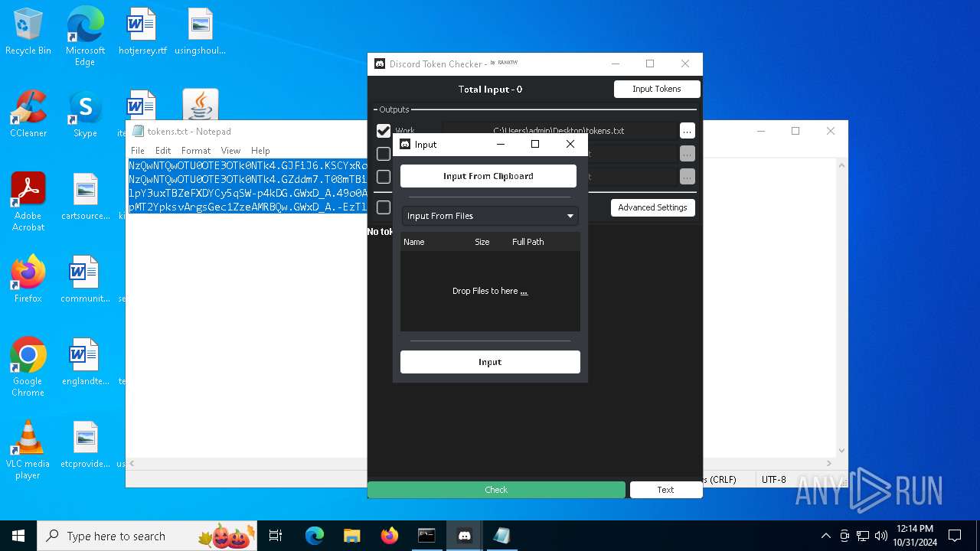Screen dimensions: 980x551
Task: Select the englandte... Word document icon
Action: (x=85, y=362)
